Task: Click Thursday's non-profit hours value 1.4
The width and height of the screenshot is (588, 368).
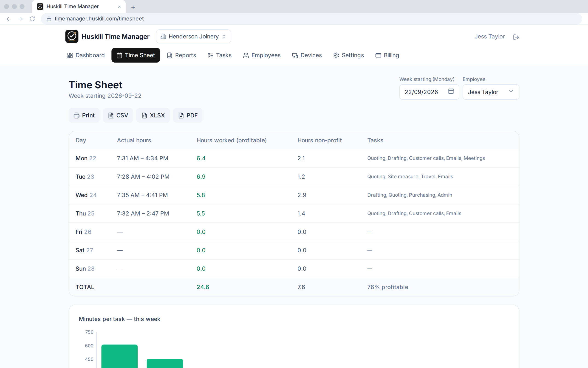Action: click(301, 213)
